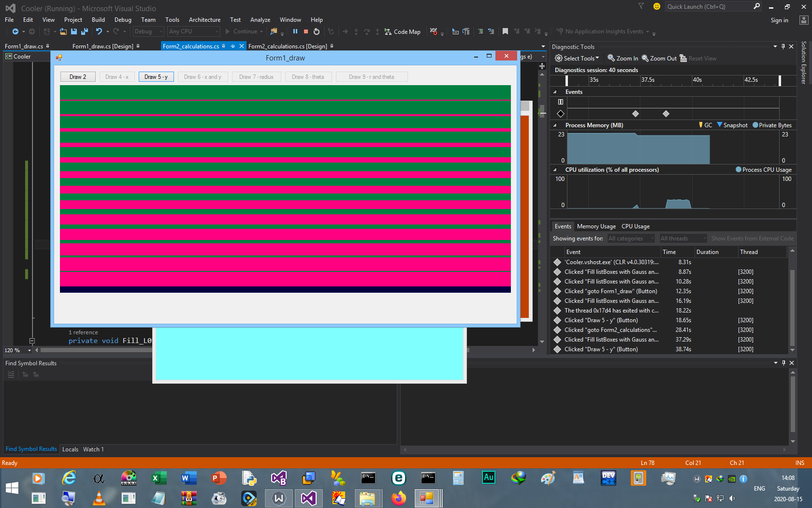Click the Draw 2 button in Form1_draw
Screen dimensions: 812x508
78,77
